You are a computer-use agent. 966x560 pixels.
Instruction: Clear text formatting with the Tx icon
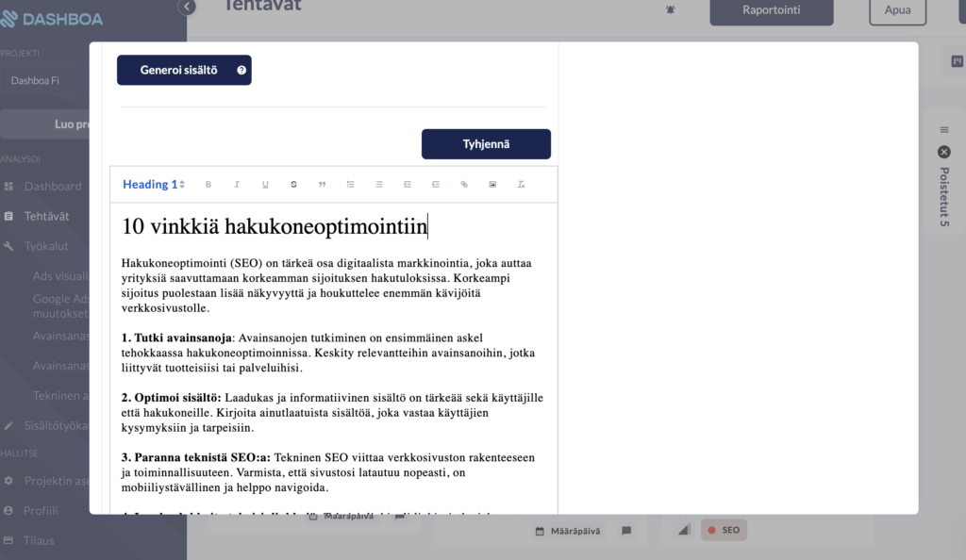[x=521, y=184]
